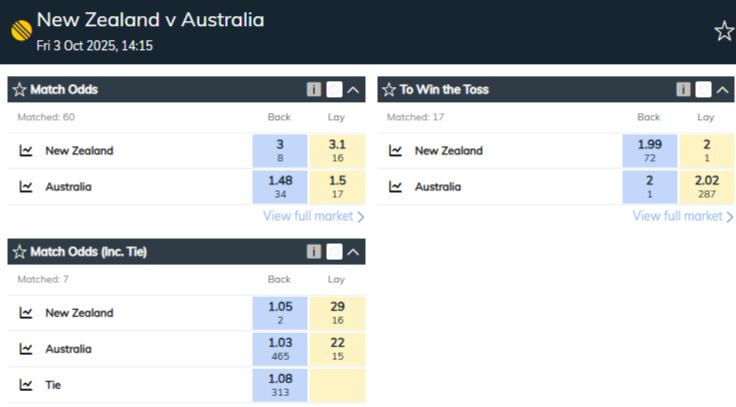
Task: Open View full market under Match Odds
Action: (x=313, y=216)
